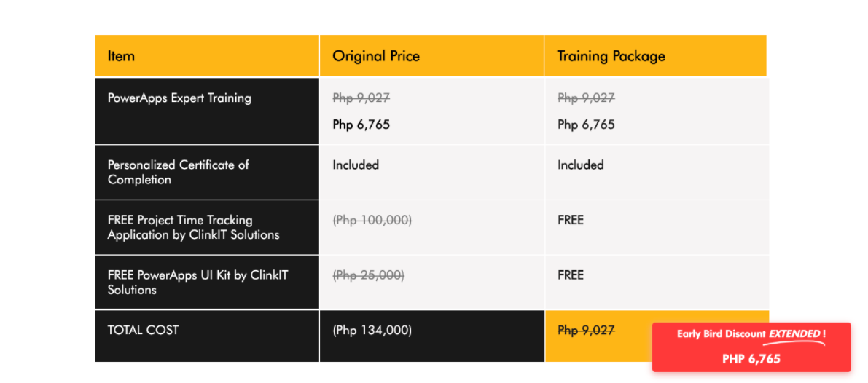Screen dimensions: 868x383
Task: Click Php 6,765 in Original Price column
Action: [x=361, y=125]
